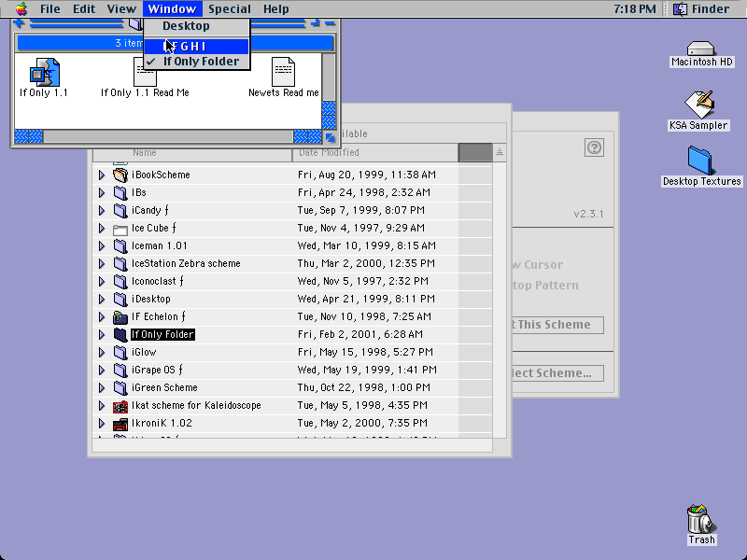Click the Ice Cube ƒ folder icon
This screenshot has width=747, height=560.
120,228
